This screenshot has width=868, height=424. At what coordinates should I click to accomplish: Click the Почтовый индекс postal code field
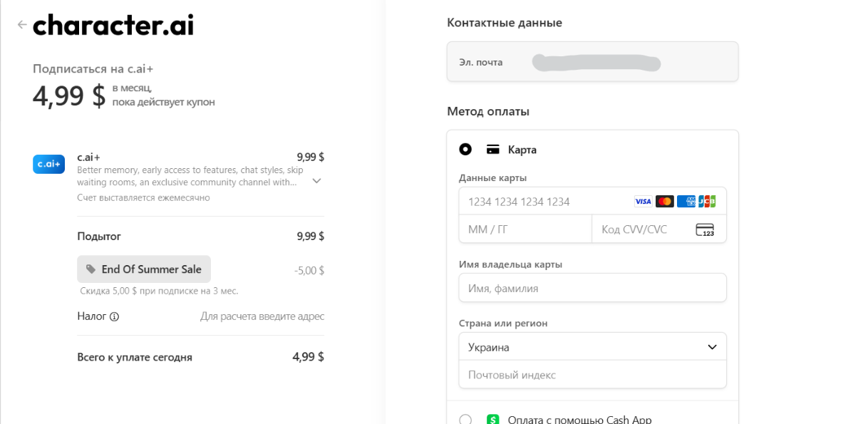pos(592,375)
